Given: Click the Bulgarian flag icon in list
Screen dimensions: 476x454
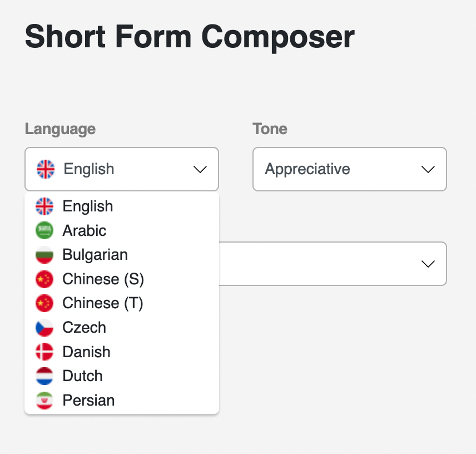Looking at the screenshot, I should [44, 255].
